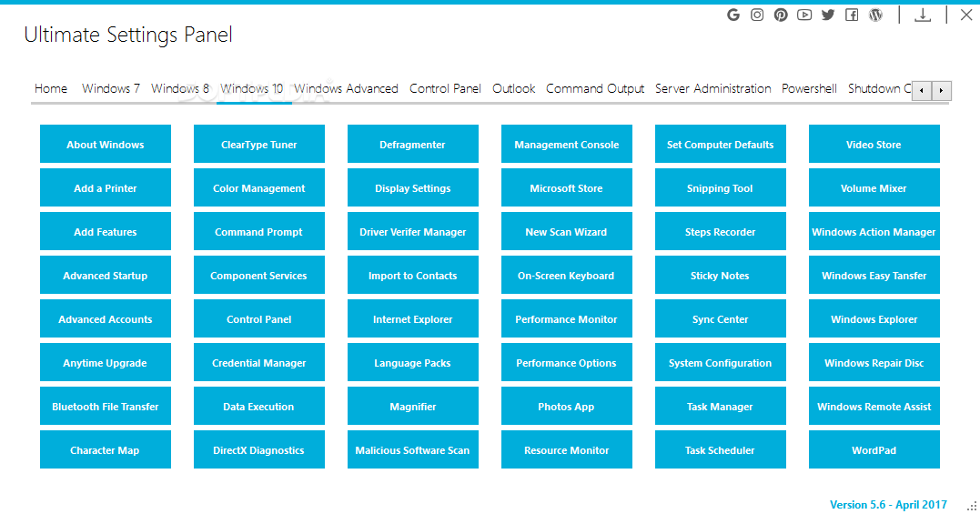Open the Google icon link
Image resolution: width=980 pixels, height=514 pixels.
(733, 15)
